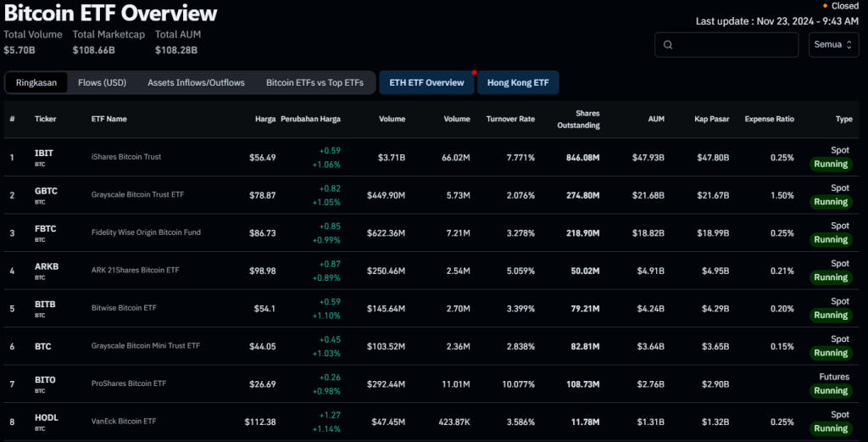Sort by the Ticker column header
Image resolution: width=868 pixels, height=442 pixels.
pos(46,119)
